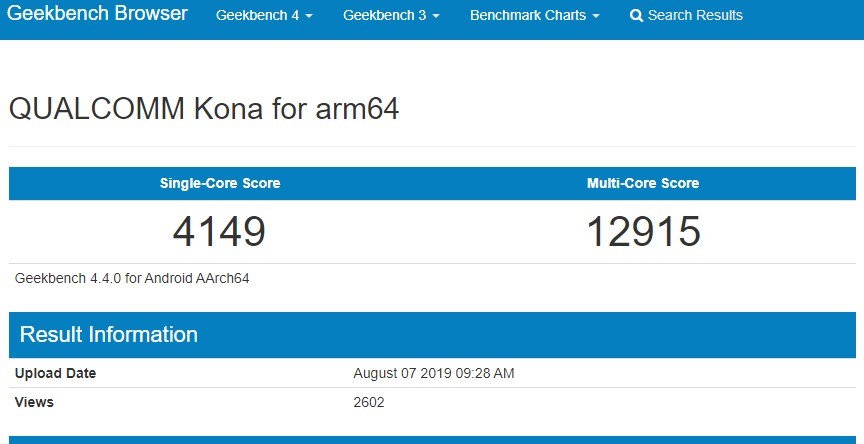Viewport: 864px width, 444px height.
Task: Select the 2602 views count
Action: point(369,402)
